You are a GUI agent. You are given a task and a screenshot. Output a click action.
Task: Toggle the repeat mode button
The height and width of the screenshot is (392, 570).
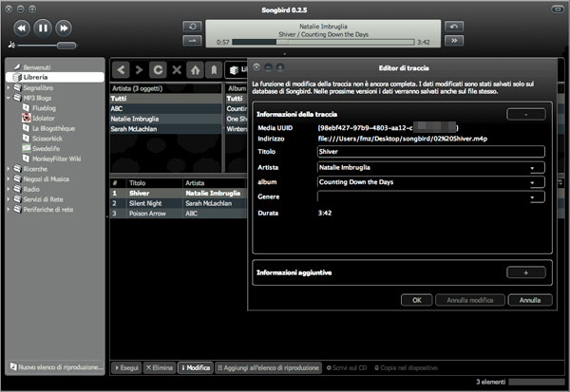194,26
